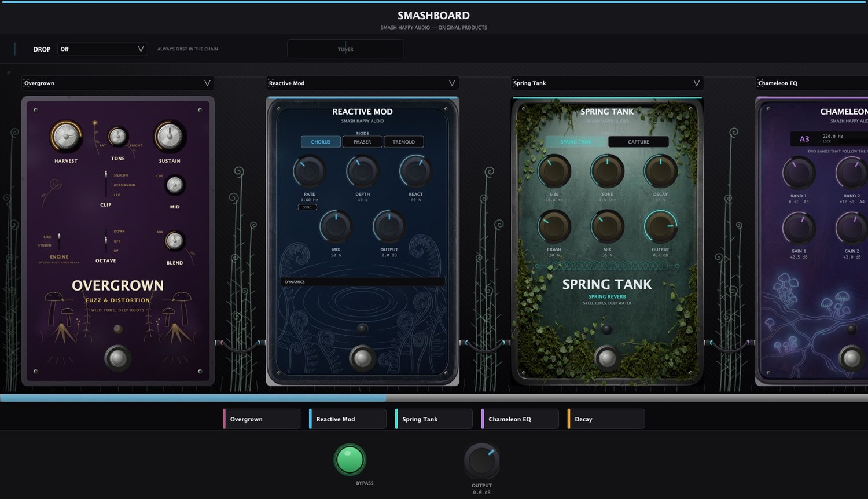Screen dimensions: 868x499
Task: Click the Spring Tank pedal footswitch
Action: tap(607, 358)
